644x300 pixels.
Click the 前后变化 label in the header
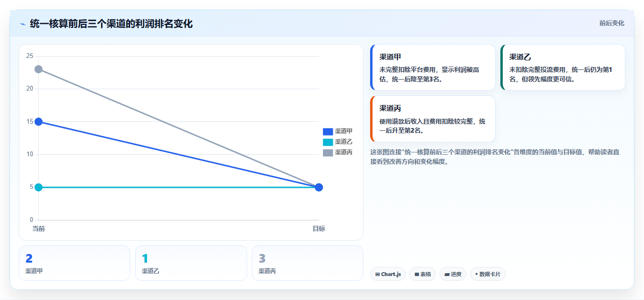coord(611,23)
